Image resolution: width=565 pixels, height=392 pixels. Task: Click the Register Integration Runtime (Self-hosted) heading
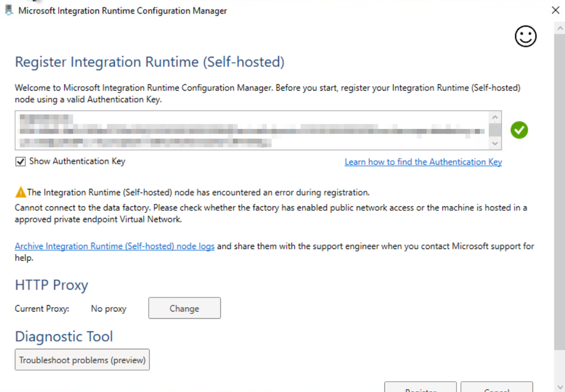149,62
